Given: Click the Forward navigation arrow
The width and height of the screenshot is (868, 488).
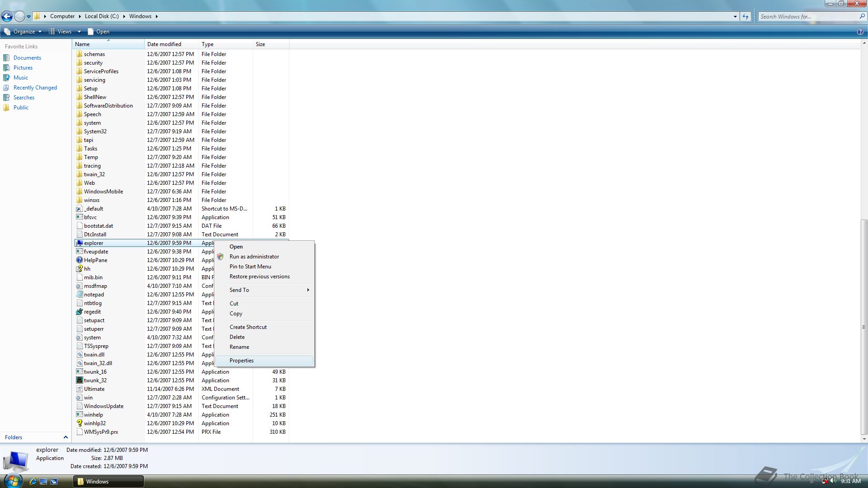Looking at the screenshot, I should click(19, 17).
